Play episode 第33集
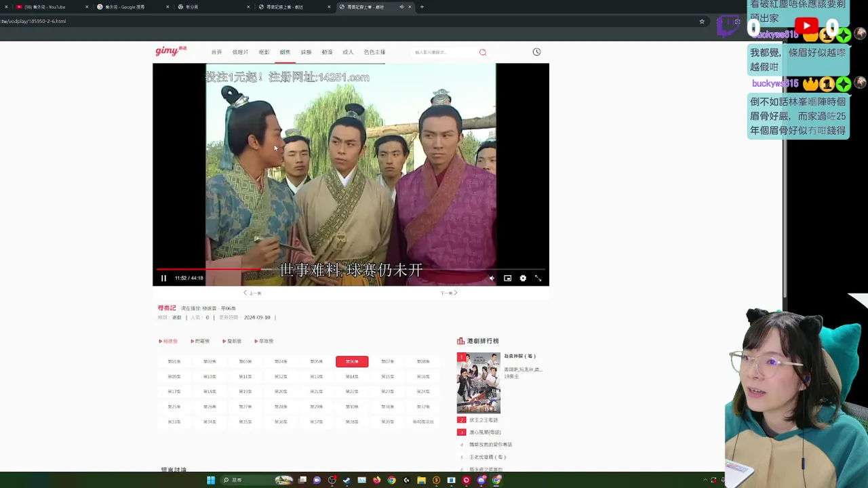Image resolution: width=868 pixels, height=488 pixels. [x=174, y=422]
